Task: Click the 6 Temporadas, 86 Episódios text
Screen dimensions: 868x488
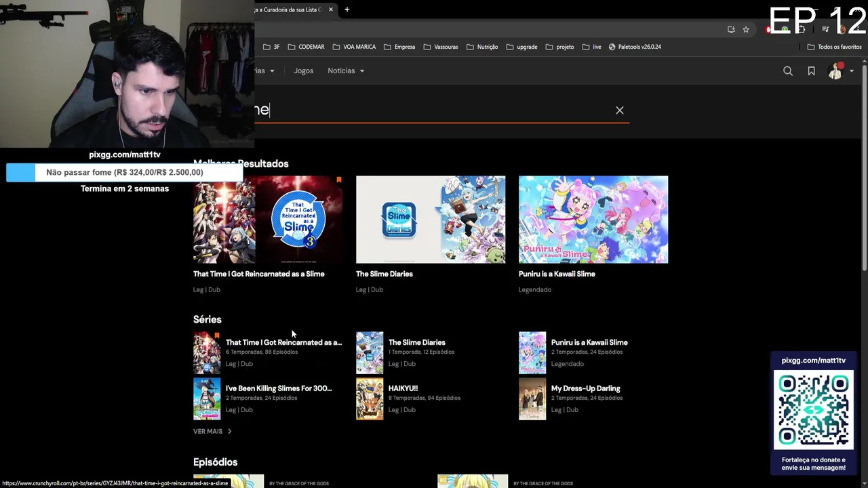Action: tap(262, 352)
